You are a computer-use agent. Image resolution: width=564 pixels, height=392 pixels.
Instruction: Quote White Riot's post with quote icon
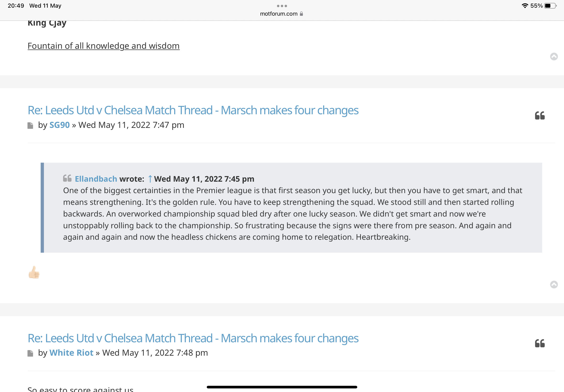[540, 343]
